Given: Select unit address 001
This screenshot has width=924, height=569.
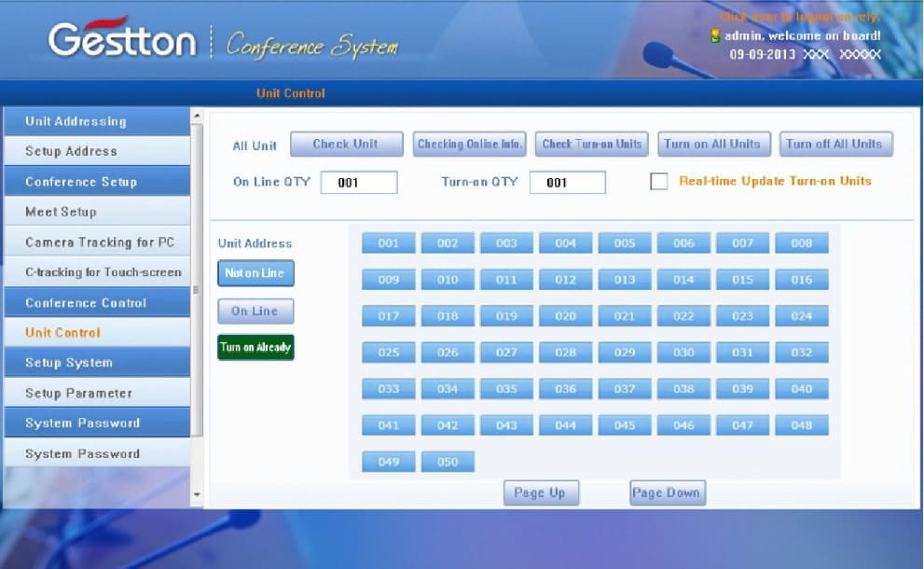Looking at the screenshot, I should (388, 243).
